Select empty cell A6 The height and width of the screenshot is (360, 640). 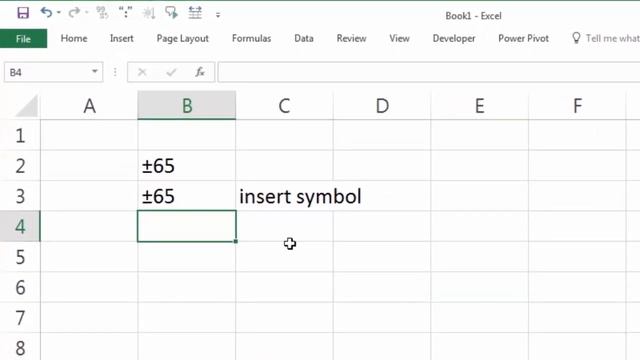coord(89,287)
